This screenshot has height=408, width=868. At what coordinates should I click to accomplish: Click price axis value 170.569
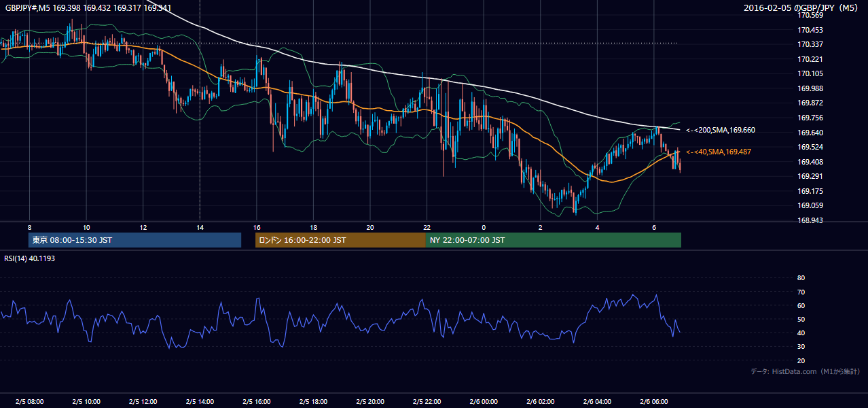[x=810, y=15]
